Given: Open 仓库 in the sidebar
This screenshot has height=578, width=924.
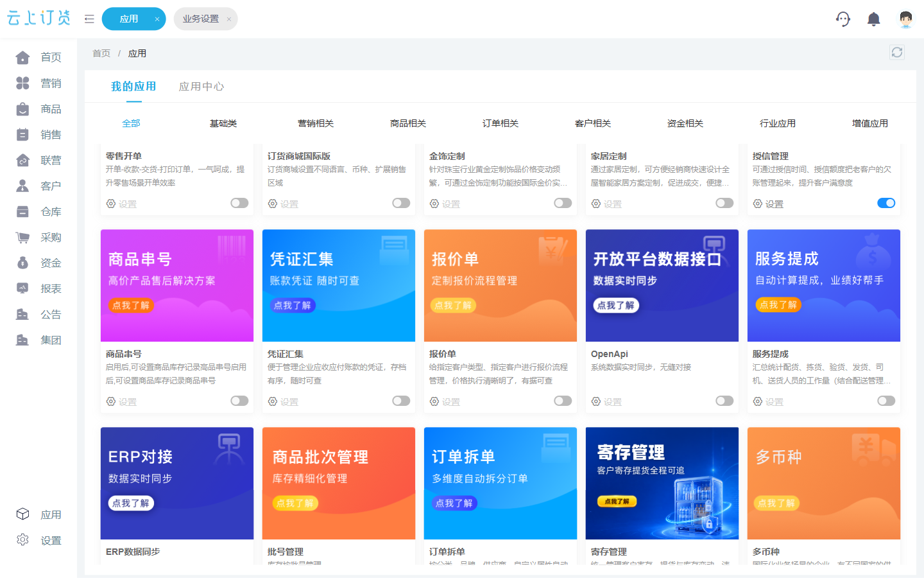Looking at the screenshot, I should (x=38, y=212).
